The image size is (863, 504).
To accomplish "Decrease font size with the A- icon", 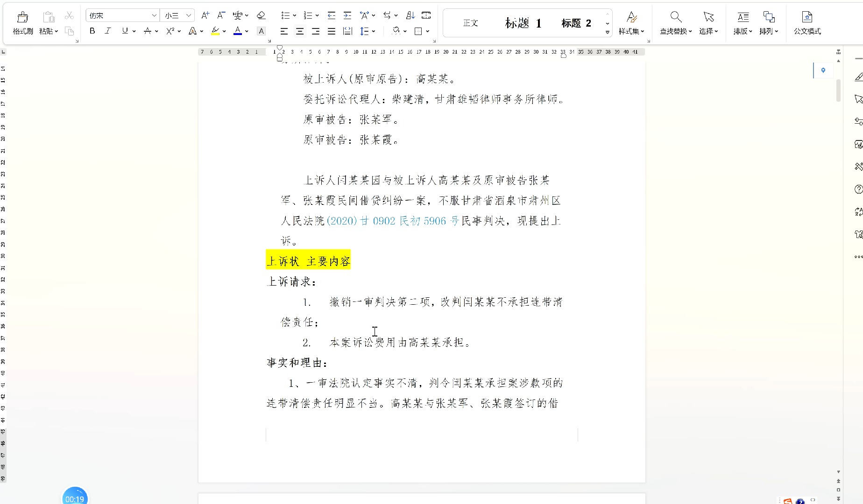I will click(221, 15).
